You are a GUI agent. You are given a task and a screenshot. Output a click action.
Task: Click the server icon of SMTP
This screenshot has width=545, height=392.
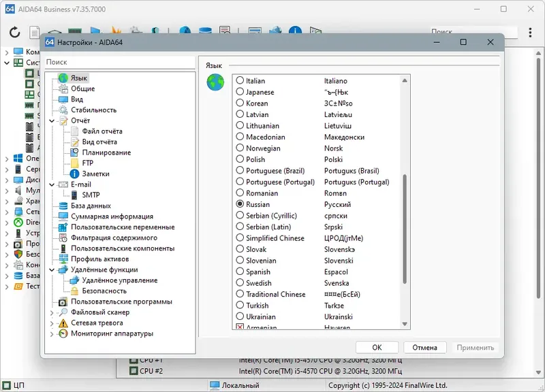(x=74, y=195)
